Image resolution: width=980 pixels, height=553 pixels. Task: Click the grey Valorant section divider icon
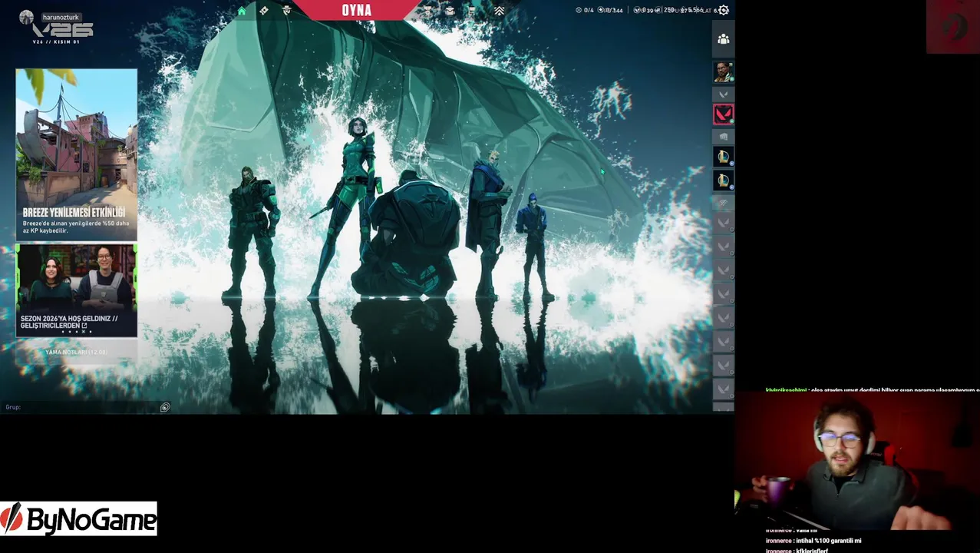pos(723,94)
